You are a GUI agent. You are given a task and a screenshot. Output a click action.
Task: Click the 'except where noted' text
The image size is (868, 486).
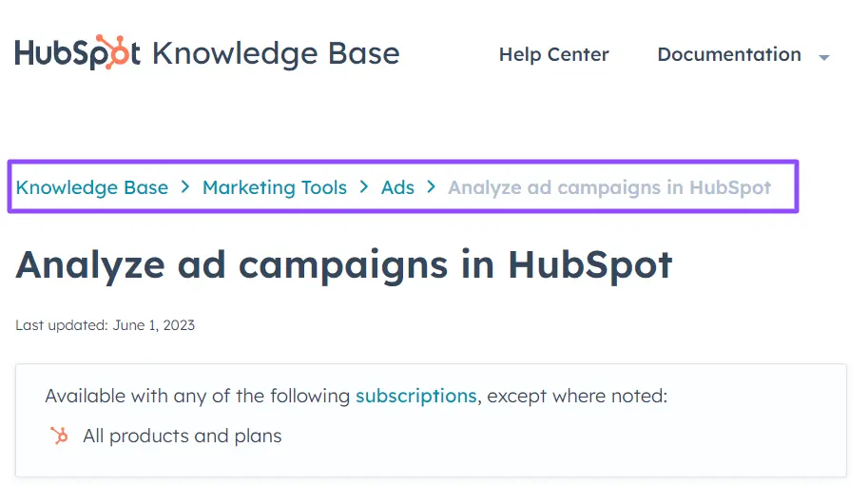577,396
